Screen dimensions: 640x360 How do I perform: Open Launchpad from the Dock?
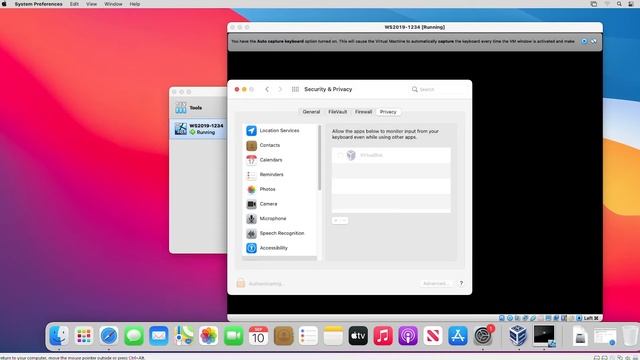point(84,336)
